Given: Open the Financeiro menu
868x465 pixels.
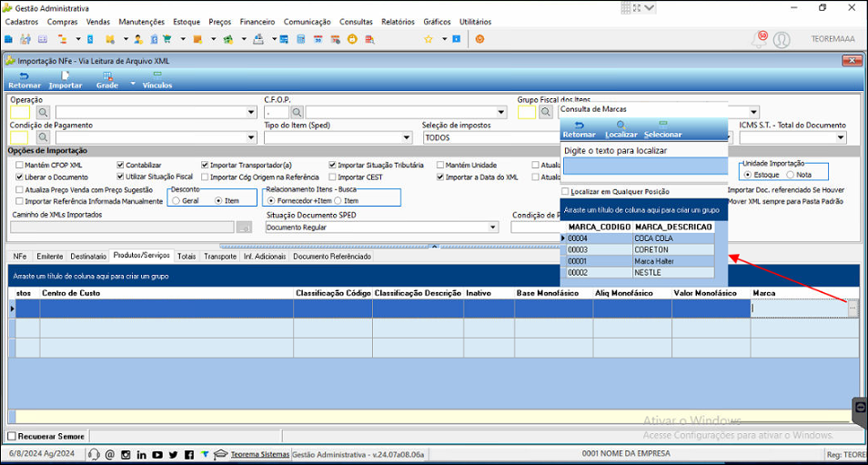Looking at the screenshot, I should (x=257, y=22).
